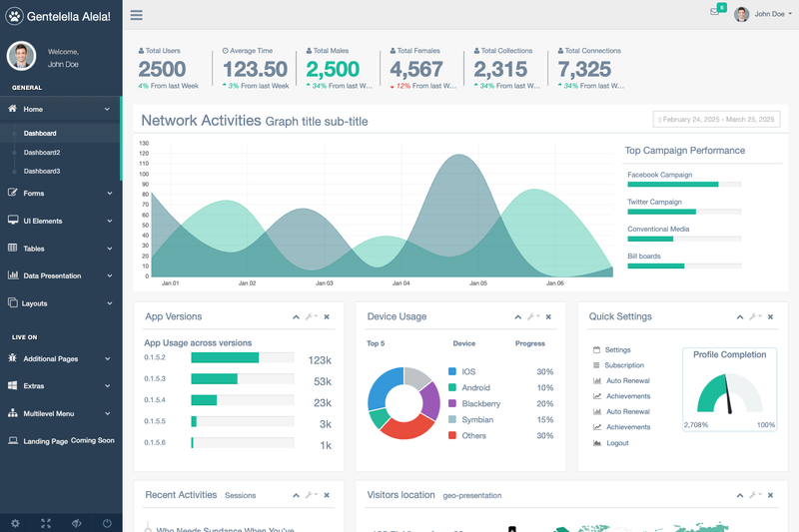The height and width of the screenshot is (532, 799).
Task: Open wrench settings in Recent Activities panel
Action: 311,495
